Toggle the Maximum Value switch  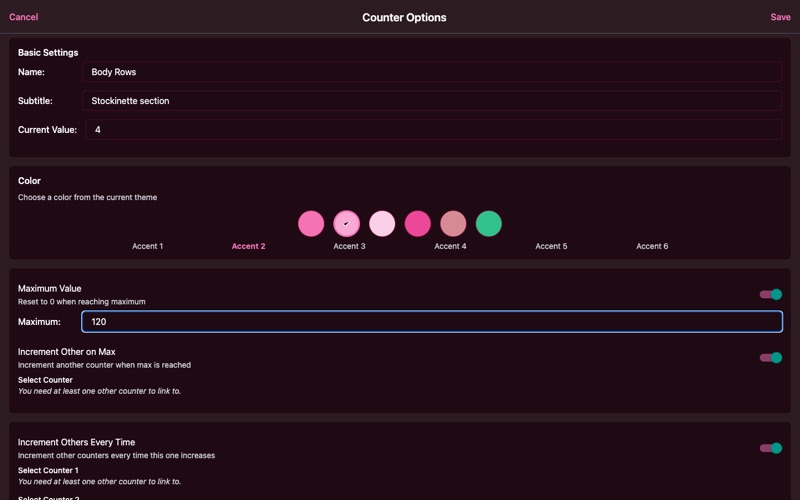(770, 294)
